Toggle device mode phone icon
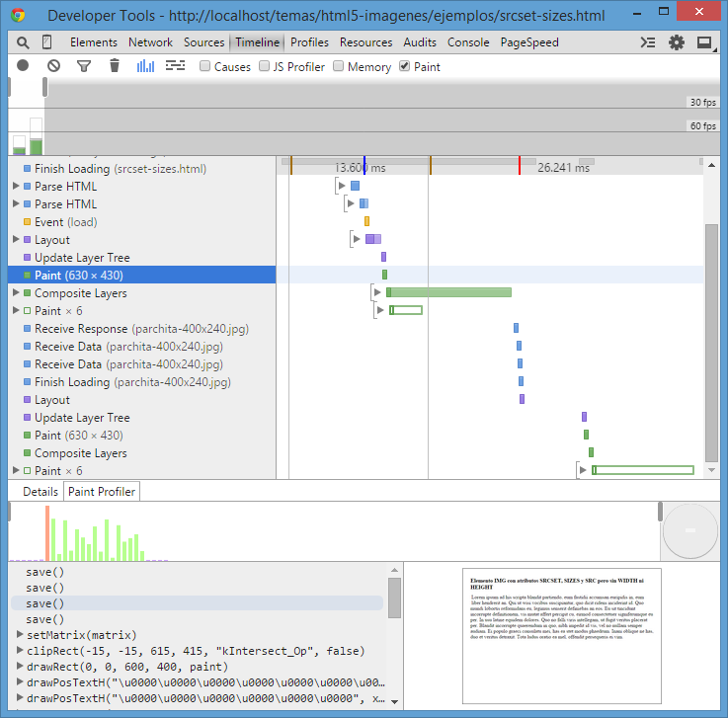Viewport: 728px width, 718px height. pyautogui.click(x=46, y=42)
